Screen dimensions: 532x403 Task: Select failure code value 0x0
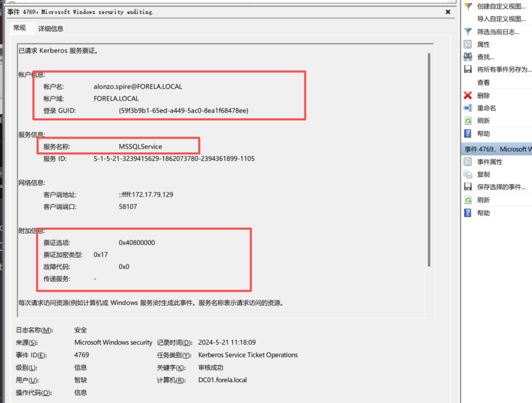(x=124, y=267)
